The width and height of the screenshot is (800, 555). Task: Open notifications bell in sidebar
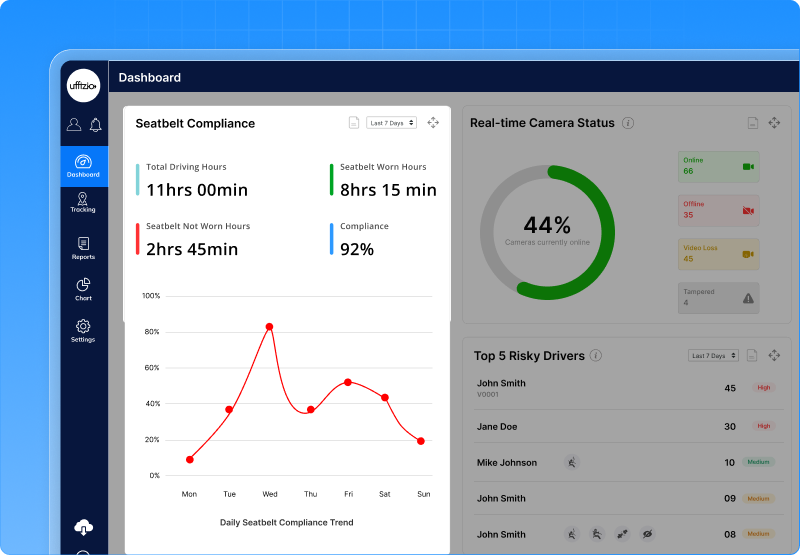tap(96, 125)
